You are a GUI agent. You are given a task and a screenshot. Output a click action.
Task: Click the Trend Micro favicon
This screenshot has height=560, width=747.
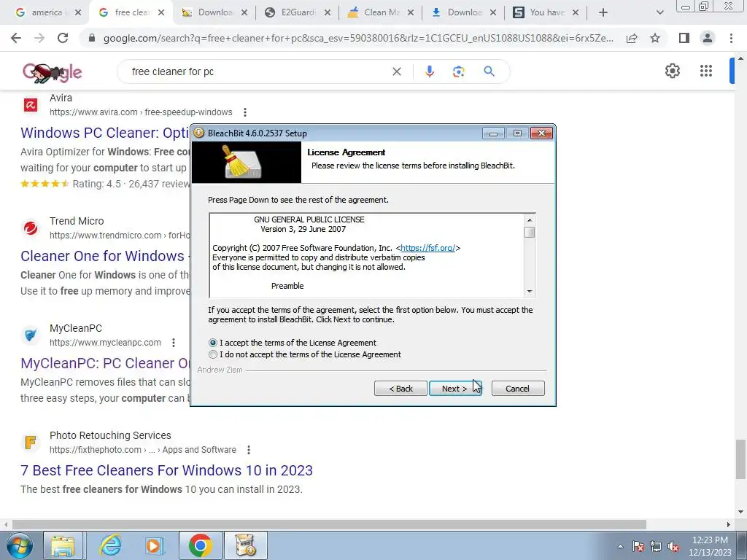31,228
